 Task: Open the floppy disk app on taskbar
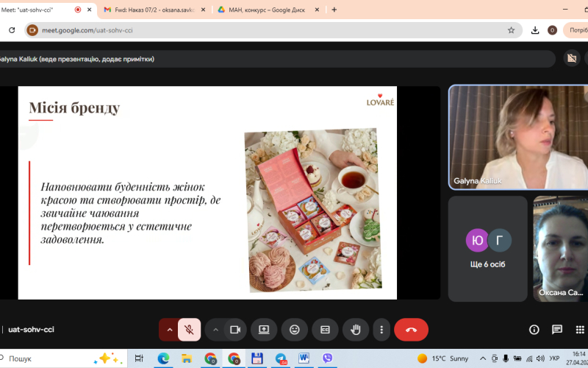pyautogui.click(x=257, y=358)
